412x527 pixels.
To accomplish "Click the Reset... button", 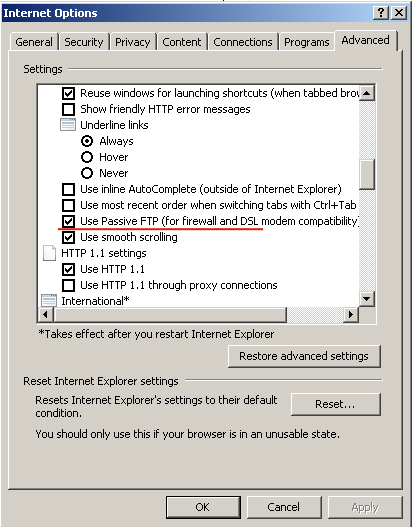I will 335,404.
